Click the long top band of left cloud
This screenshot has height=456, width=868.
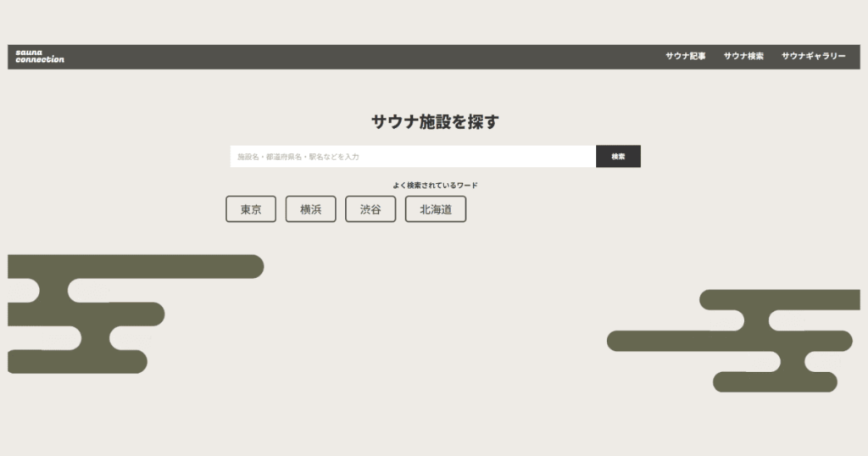tap(136, 266)
